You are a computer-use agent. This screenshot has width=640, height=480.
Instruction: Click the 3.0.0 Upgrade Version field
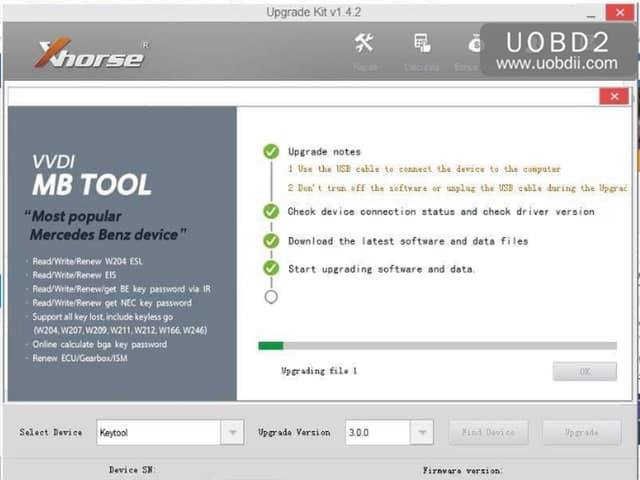click(377, 432)
